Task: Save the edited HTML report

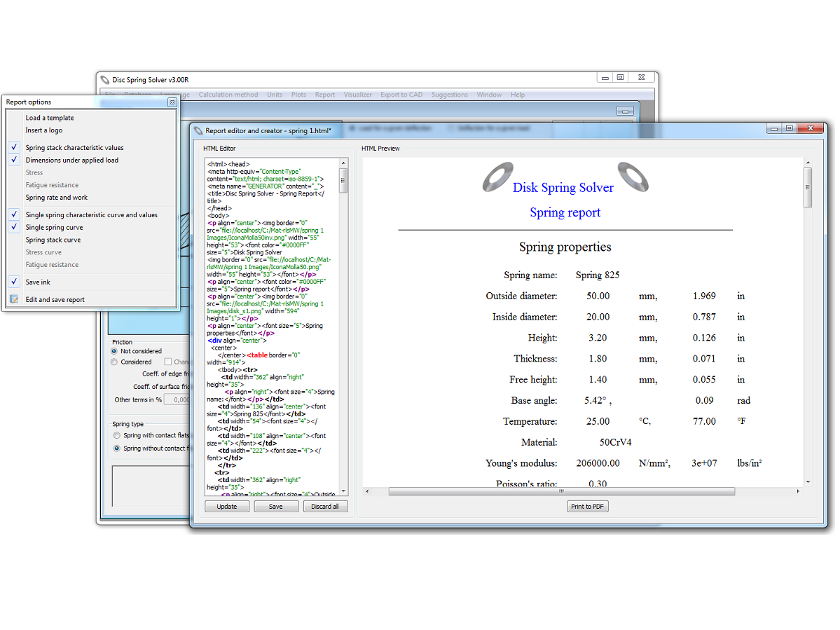Action: [x=276, y=506]
